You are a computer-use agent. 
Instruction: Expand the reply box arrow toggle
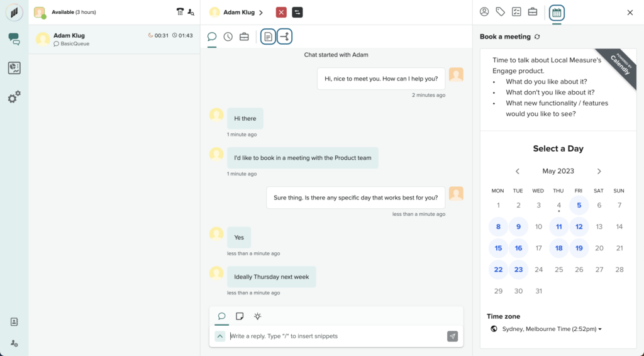(220, 337)
